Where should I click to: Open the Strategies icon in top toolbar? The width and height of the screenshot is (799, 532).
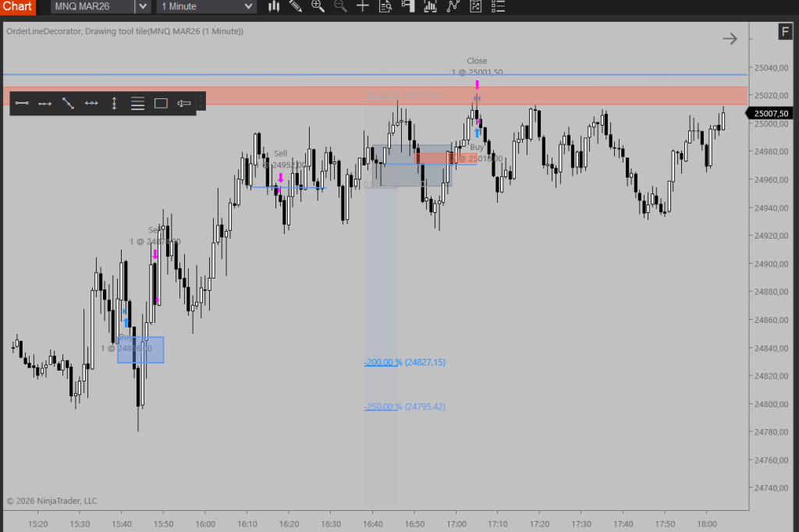pyautogui.click(x=453, y=6)
